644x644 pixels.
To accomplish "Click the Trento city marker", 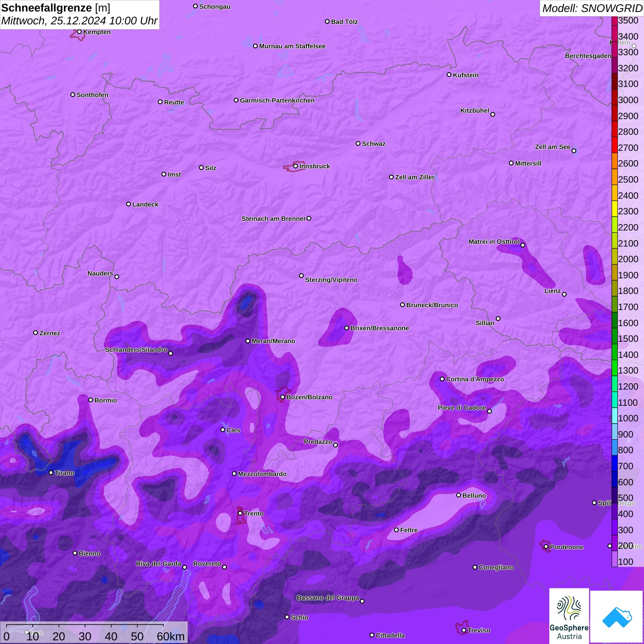I will point(240,513).
